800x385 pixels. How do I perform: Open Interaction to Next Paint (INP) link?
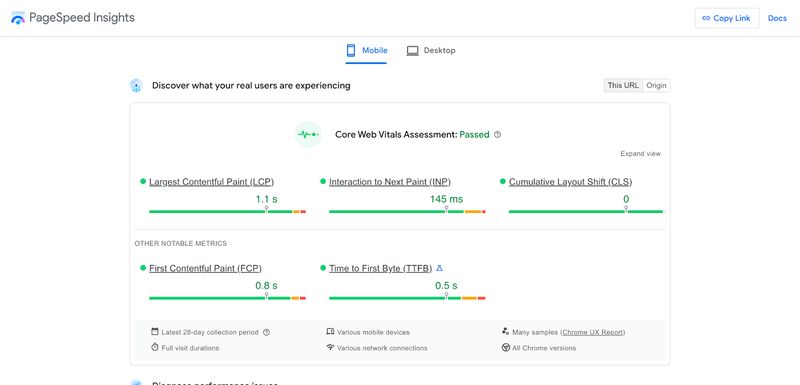click(x=390, y=182)
